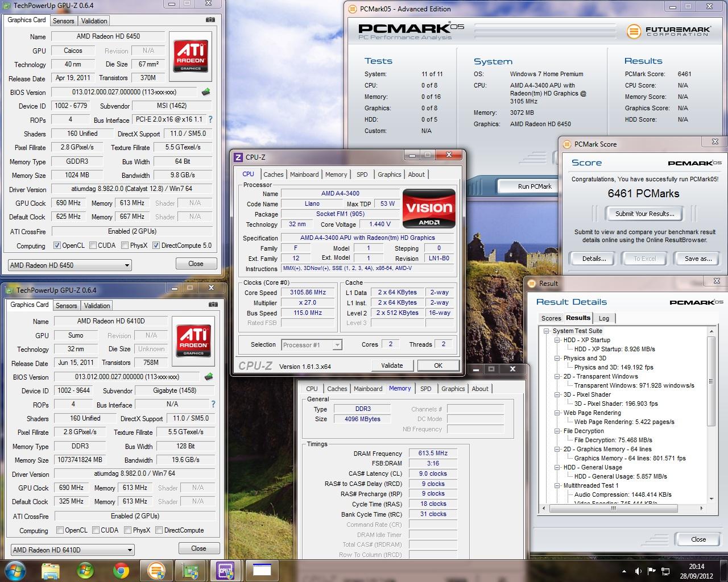This screenshot has height=582, width=728.
Task: Click ATI Radeon logo in HD 6450 window
Action: click(191, 56)
